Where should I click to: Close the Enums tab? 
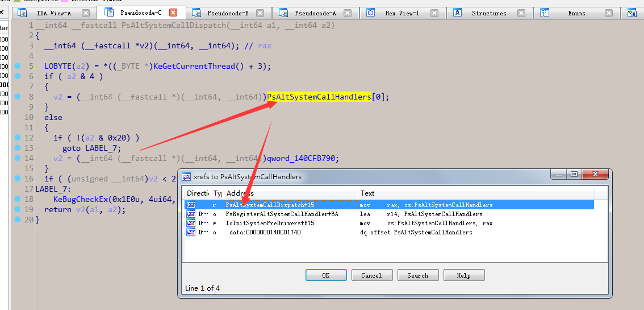(609, 13)
